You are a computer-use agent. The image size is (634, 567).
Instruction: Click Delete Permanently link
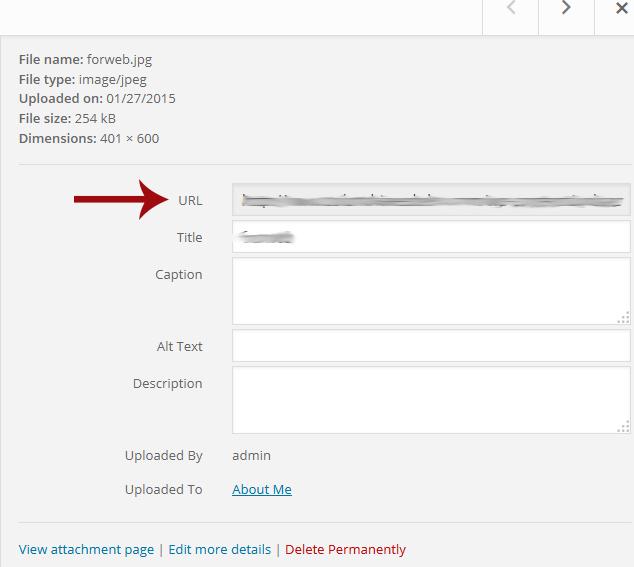(345, 549)
